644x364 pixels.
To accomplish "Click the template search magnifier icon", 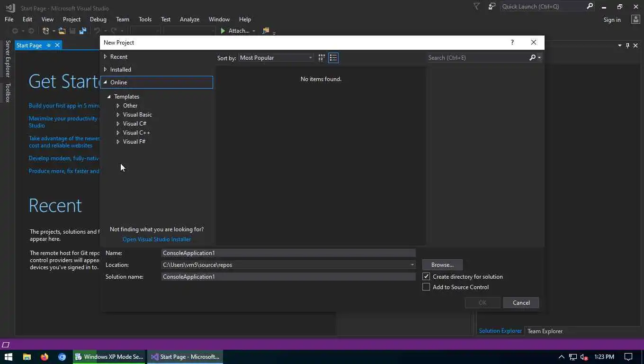I will 532,58.
